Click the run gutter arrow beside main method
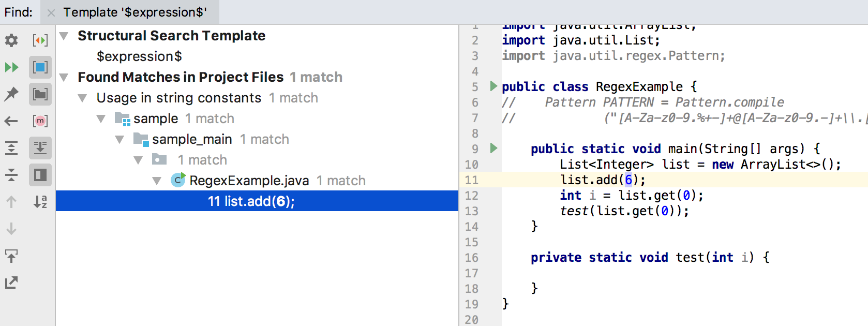 click(493, 149)
